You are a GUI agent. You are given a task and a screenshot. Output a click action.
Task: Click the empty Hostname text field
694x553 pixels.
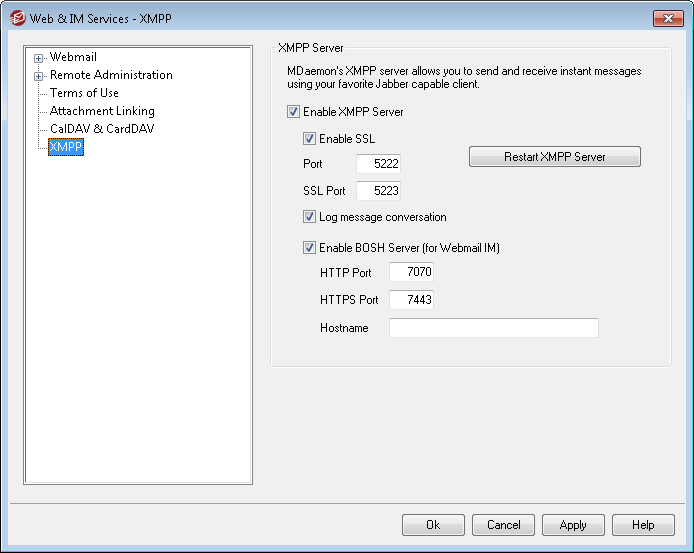pos(493,328)
